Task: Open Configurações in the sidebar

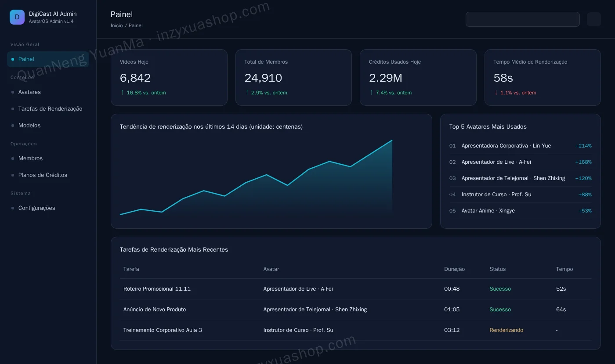Action: (x=48, y=208)
